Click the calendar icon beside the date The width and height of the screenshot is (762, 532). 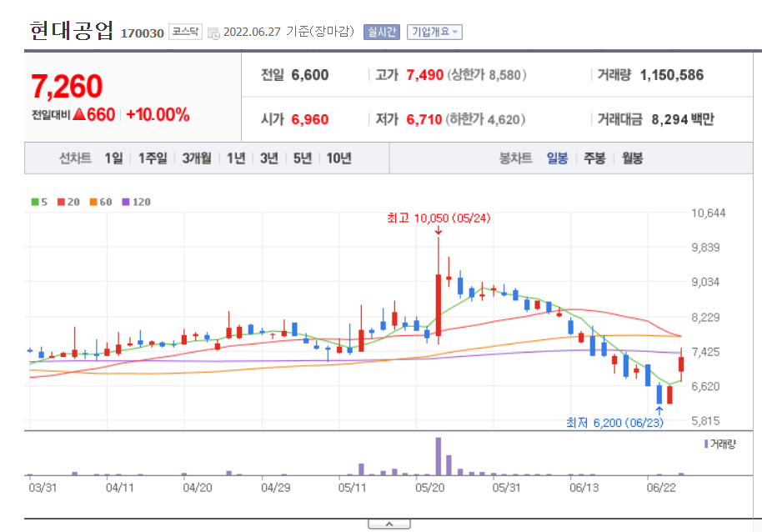(213, 33)
